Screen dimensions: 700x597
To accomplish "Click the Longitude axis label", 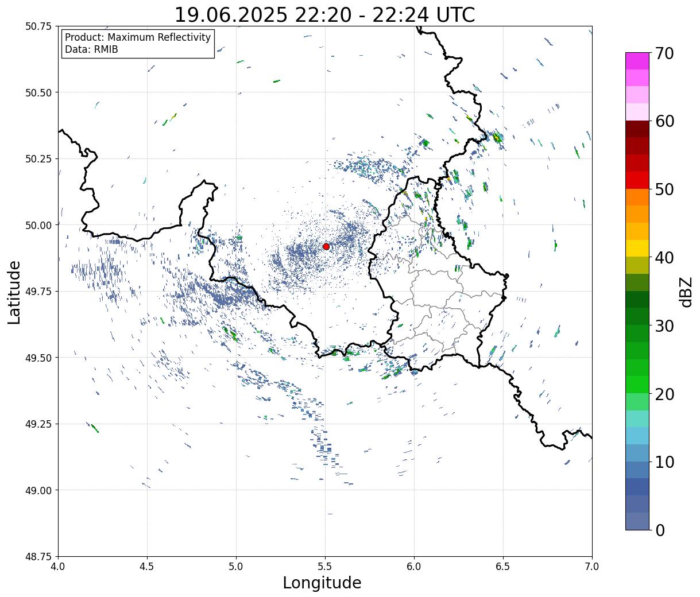I will tap(322, 583).
